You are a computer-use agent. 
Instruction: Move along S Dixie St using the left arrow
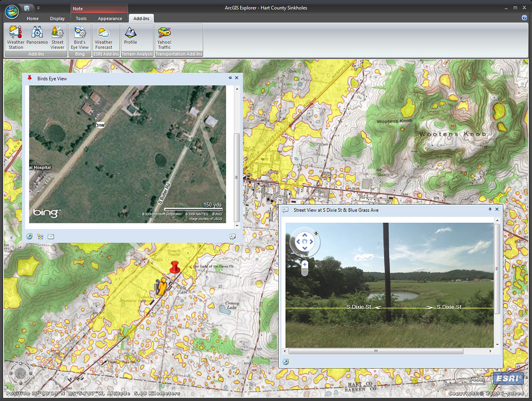pyautogui.click(x=377, y=307)
